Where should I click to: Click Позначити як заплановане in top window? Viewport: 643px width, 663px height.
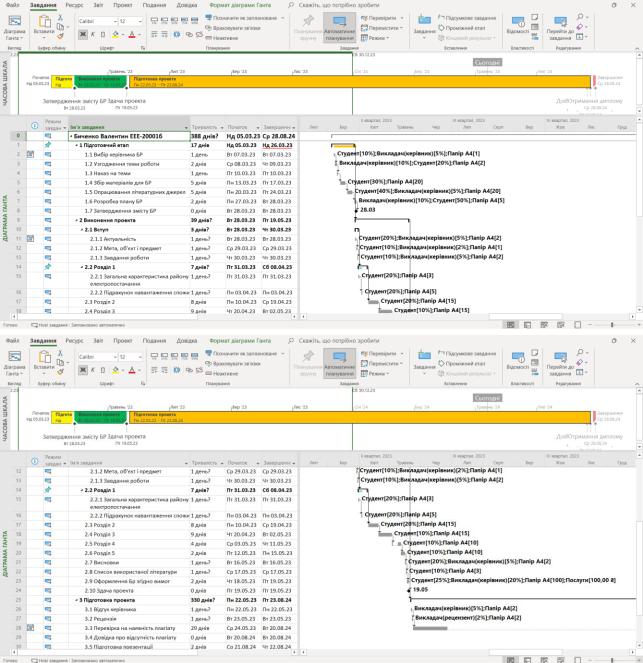tap(241, 18)
